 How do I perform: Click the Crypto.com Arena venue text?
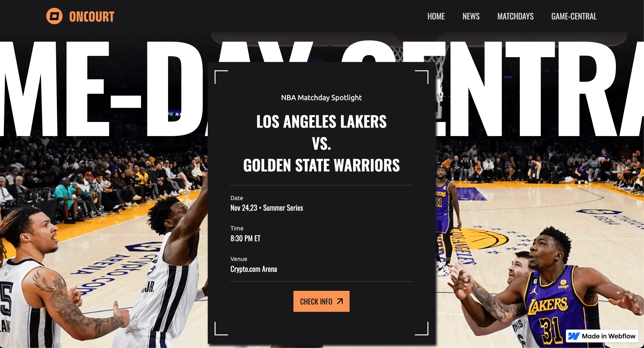(254, 269)
